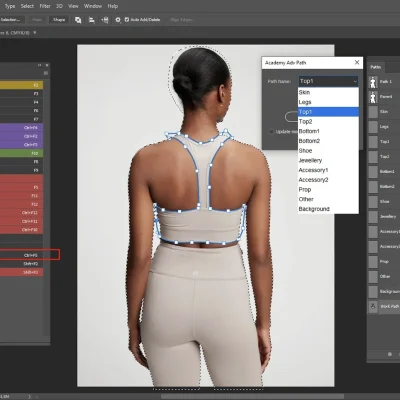Open the left panel's flyout menu icon

[x=46, y=73]
